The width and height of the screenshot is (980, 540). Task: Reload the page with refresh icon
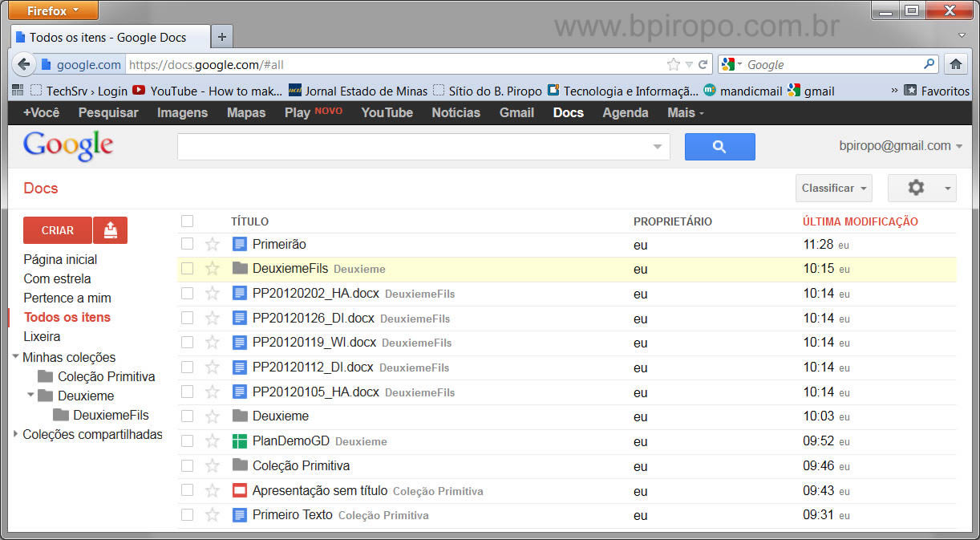[x=703, y=65]
